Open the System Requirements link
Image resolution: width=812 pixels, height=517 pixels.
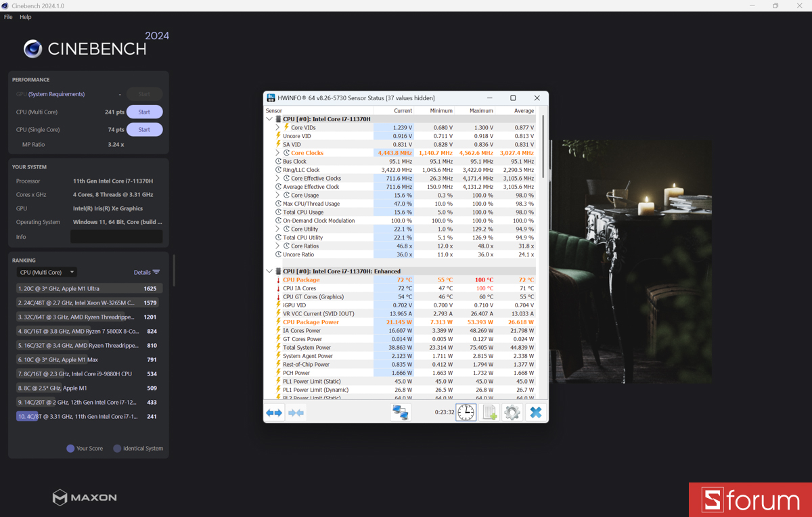click(57, 94)
